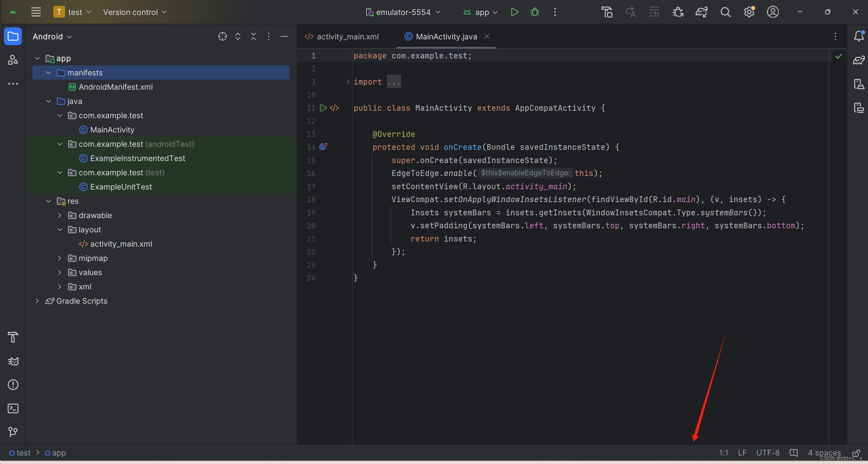Select ExampleInstrumentedTest file
Screen dimensions: 868x464
click(132, 158)
